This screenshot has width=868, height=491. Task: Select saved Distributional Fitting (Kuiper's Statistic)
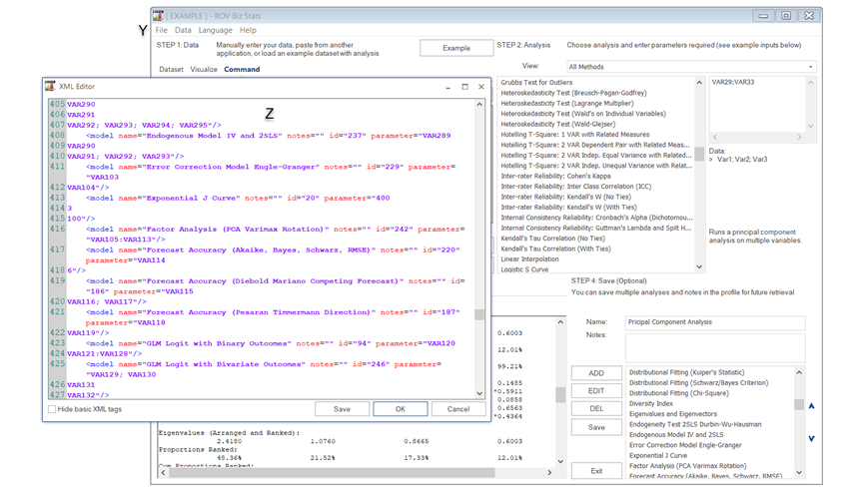(x=686, y=372)
